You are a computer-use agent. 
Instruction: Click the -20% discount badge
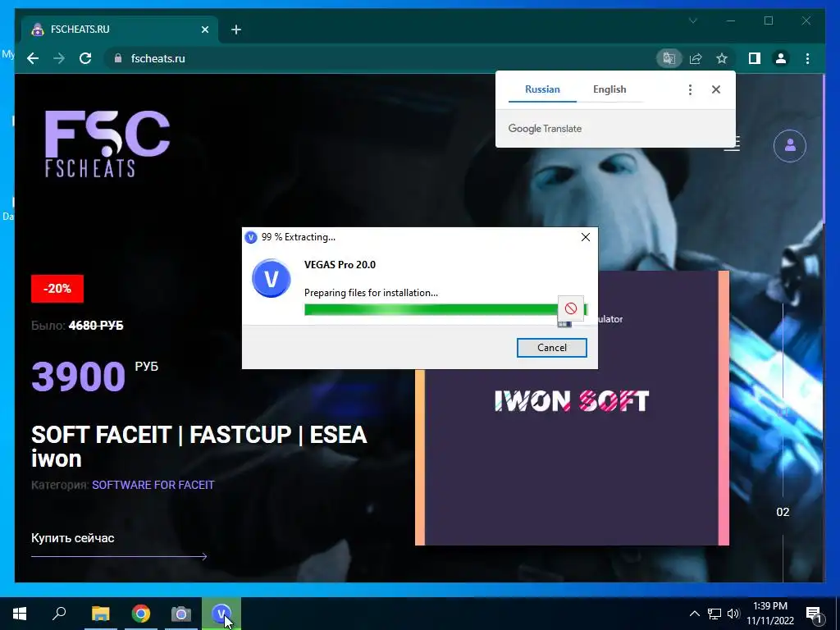[57, 289]
